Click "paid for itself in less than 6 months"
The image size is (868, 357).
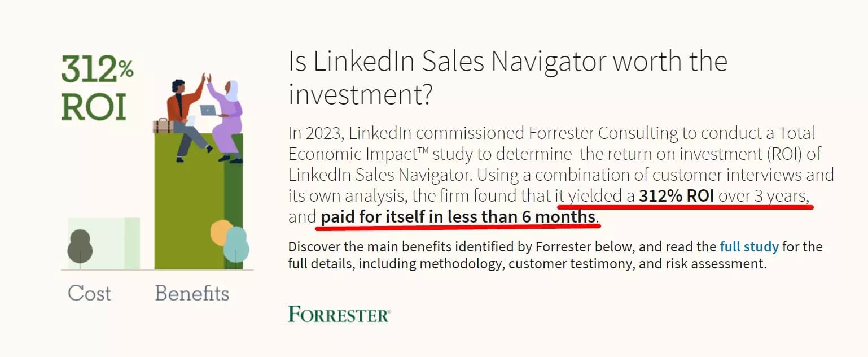click(x=458, y=216)
